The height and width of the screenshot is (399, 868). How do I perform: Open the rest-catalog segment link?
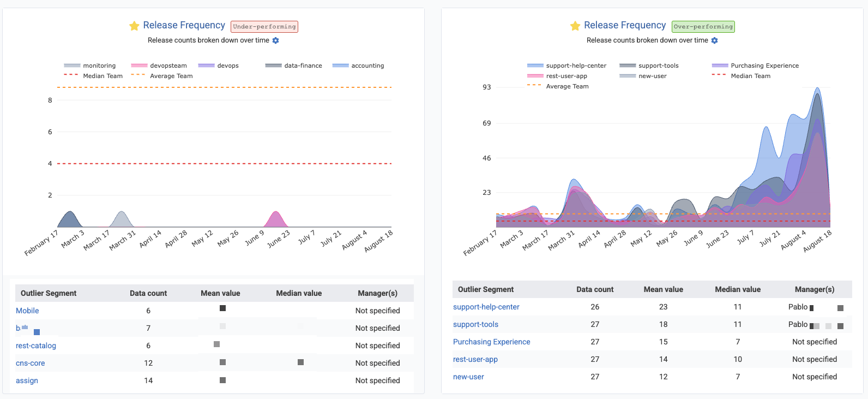coord(36,346)
